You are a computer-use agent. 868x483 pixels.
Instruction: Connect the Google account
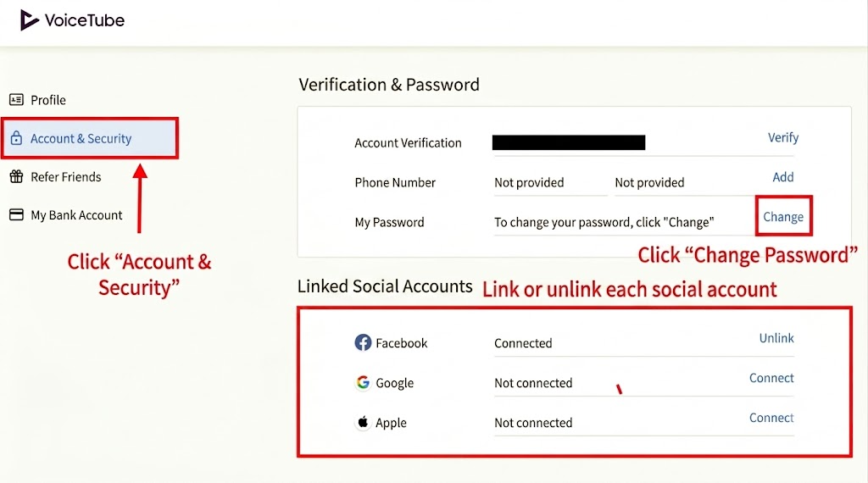(771, 378)
